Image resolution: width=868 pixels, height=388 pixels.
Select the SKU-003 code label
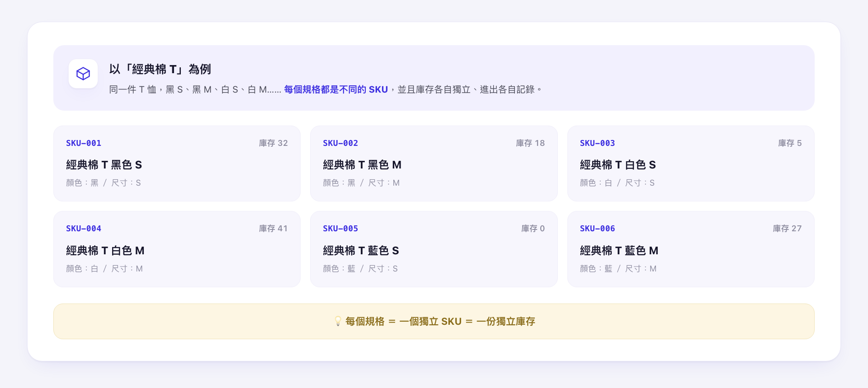(598, 143)
